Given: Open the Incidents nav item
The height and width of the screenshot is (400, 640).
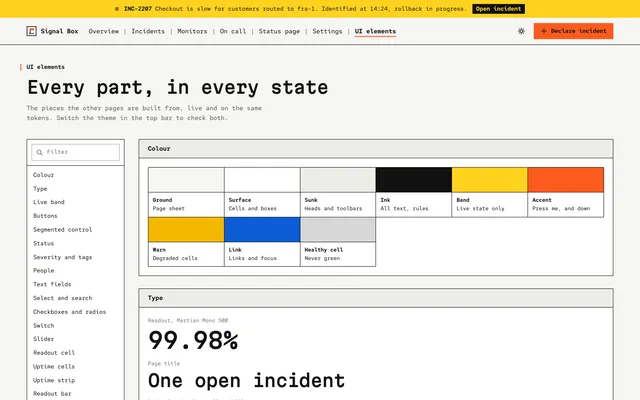Looking at the screenshot, I should click(x=148, y=31).
